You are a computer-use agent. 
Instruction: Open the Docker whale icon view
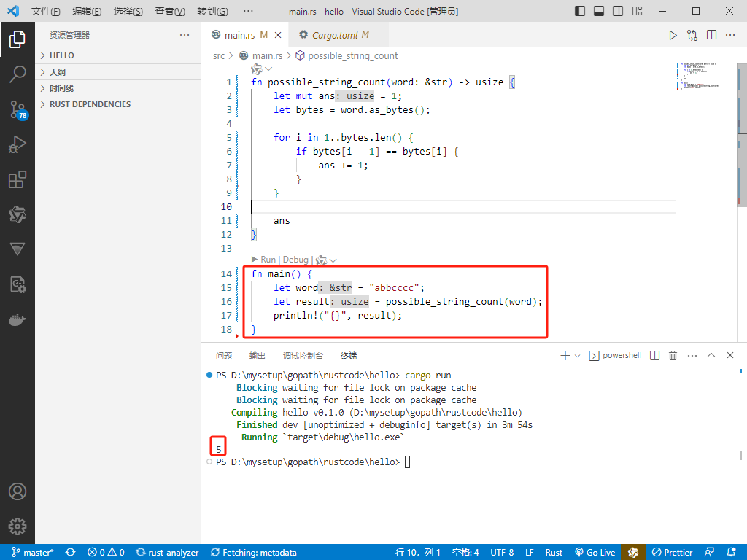pos(18,320)
